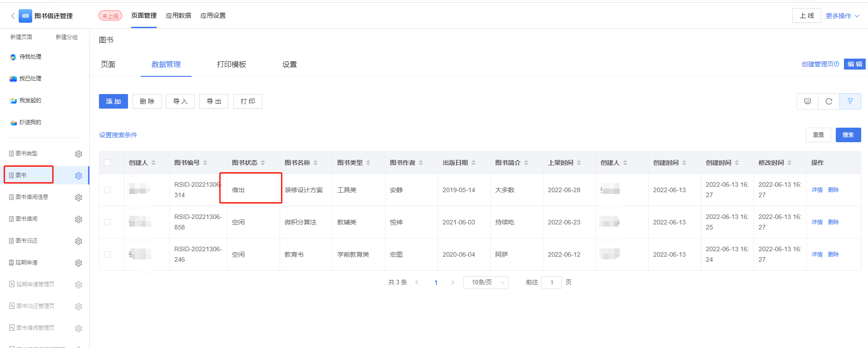
Task: Sort by 出版日期 column arrows
Action: pos(473,163)
